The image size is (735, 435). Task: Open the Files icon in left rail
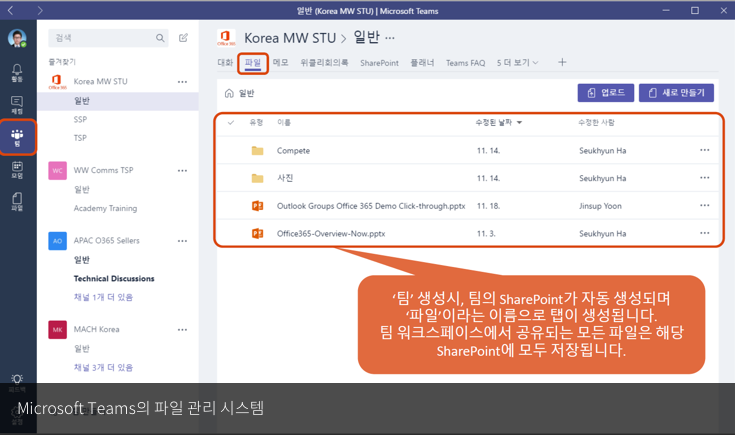17,202
